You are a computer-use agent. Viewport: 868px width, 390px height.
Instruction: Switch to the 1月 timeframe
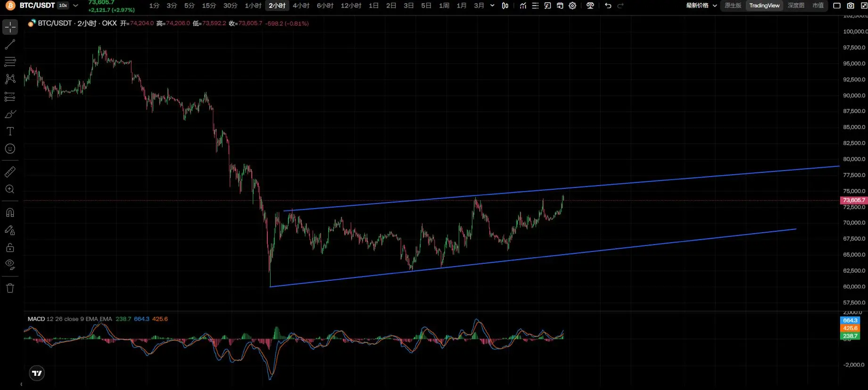click(x=462, y=6)
